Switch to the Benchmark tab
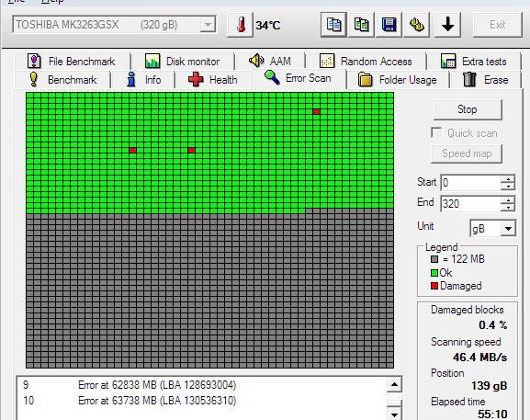The width and height of the screenshot is (530, 420). point(62,80)
